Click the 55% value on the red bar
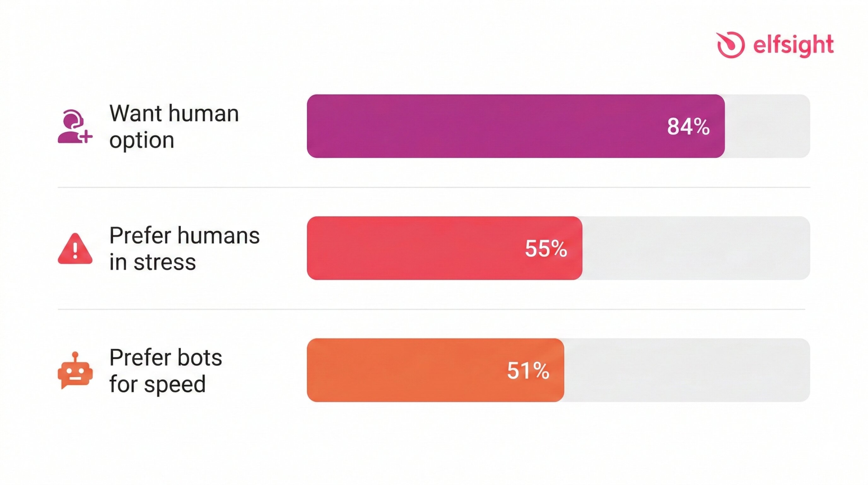Screen dimensions: 868x485 pos(546,248)
